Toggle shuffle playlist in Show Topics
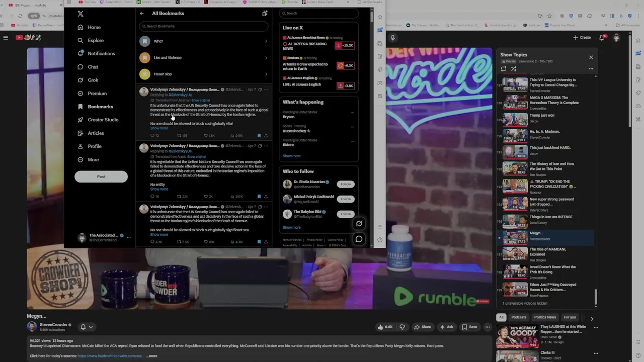The image size is (644, 362). 514,69
